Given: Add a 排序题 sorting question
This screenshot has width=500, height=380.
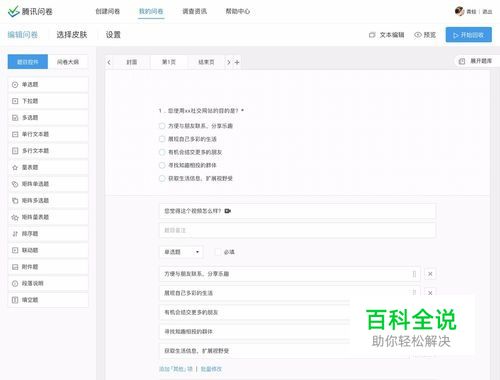Looking at the screenshot, I should coord(48,234).
